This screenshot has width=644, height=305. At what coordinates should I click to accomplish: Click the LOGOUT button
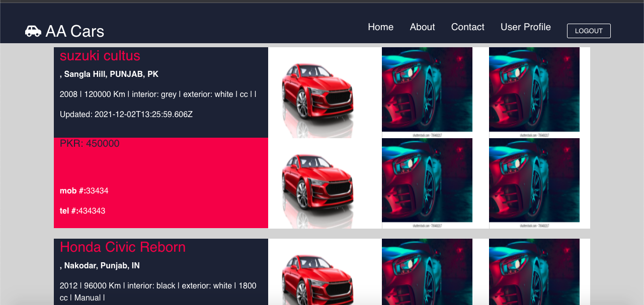coord(589,31)
